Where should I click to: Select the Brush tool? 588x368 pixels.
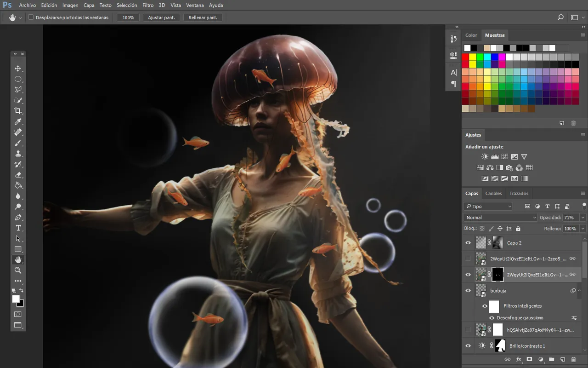click(18, 143)
